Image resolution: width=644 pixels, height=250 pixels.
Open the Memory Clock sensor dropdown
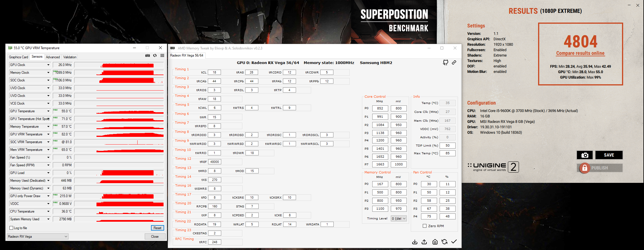48,73
